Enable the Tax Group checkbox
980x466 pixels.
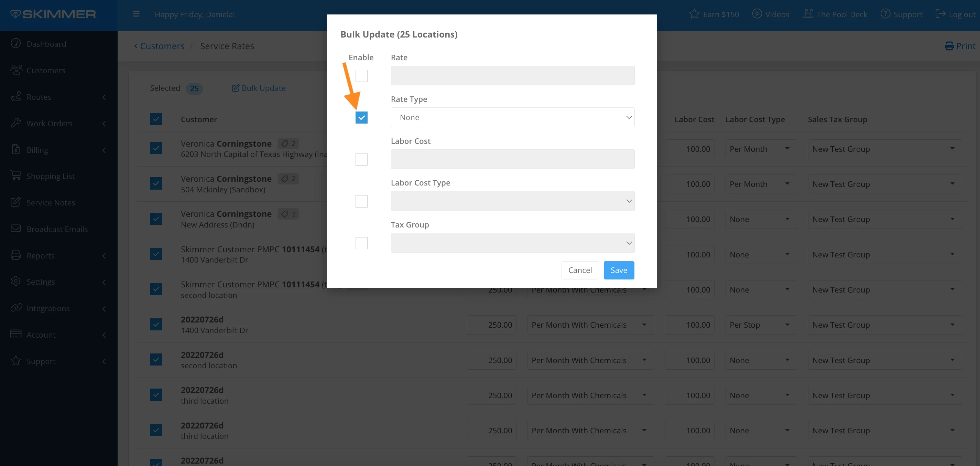click(361, 243)
